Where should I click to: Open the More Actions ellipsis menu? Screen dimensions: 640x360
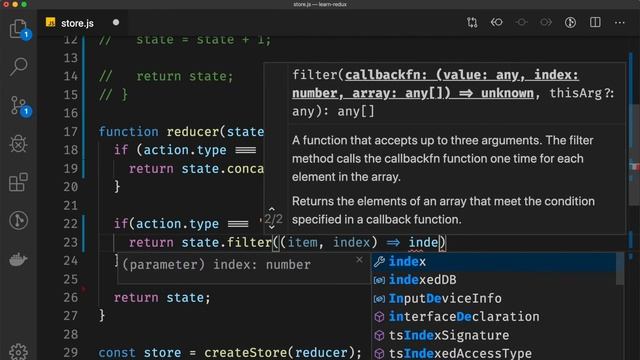coord(620,22)
